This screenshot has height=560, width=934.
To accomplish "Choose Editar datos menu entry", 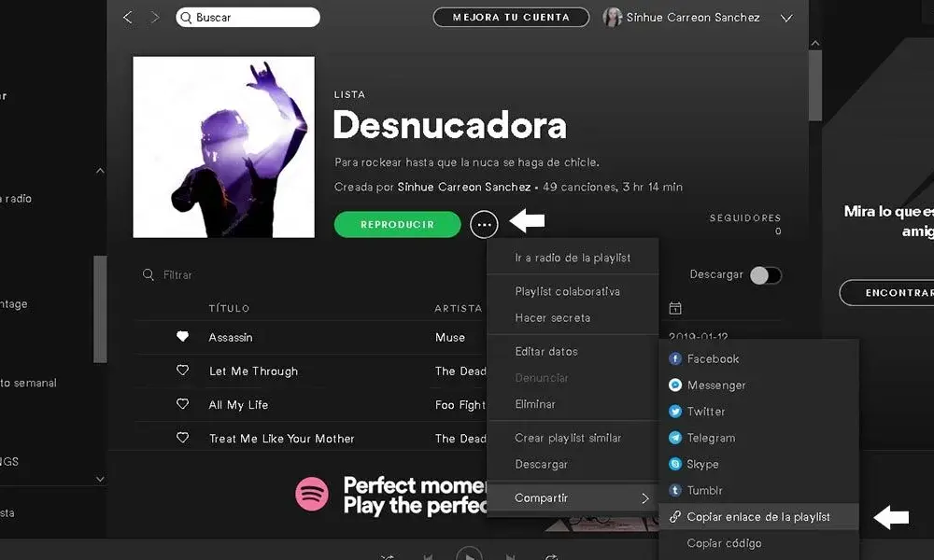I will (573, 351).
